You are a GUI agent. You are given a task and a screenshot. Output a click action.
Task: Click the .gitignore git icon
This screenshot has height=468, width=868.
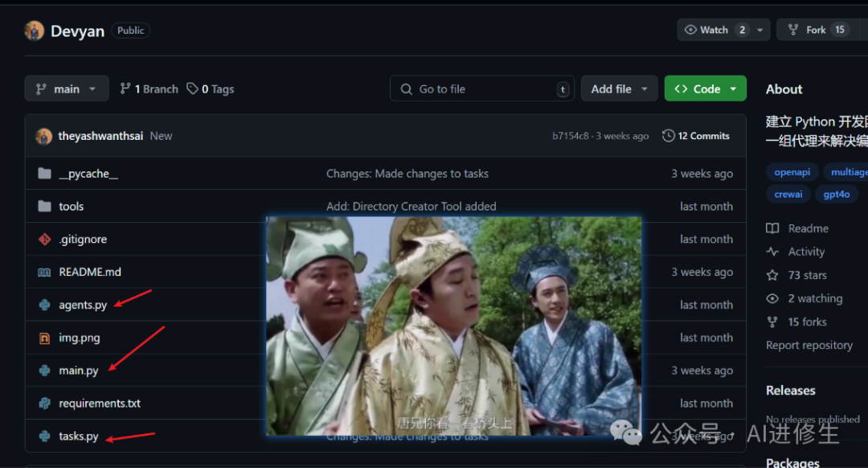[44, 239]
